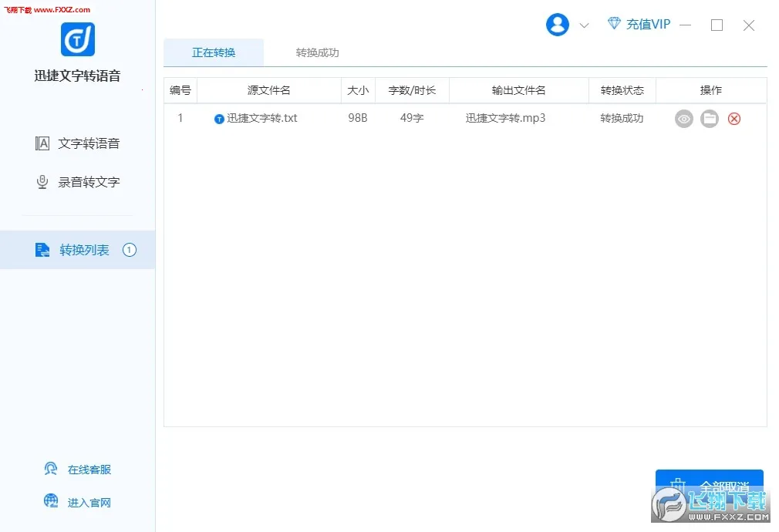The image size is (779, 532).
Task: Click the 转换状态 column header
Action: point(622,90)
